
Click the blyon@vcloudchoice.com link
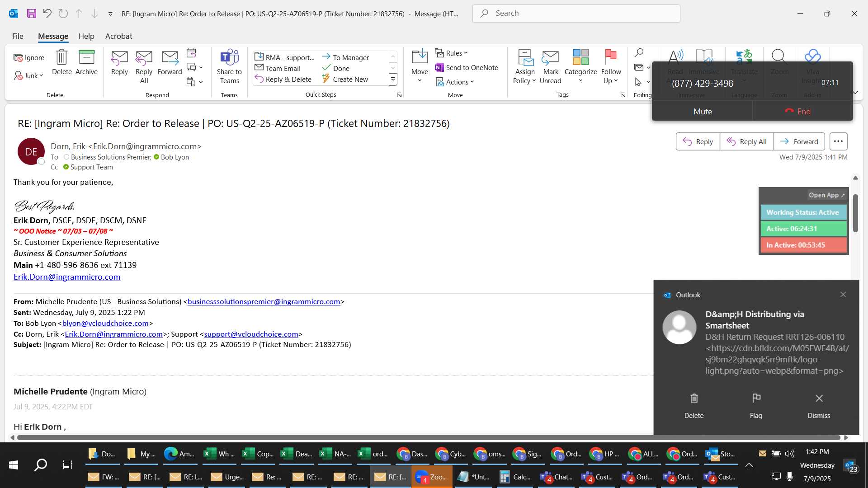(x=105, y=323)
